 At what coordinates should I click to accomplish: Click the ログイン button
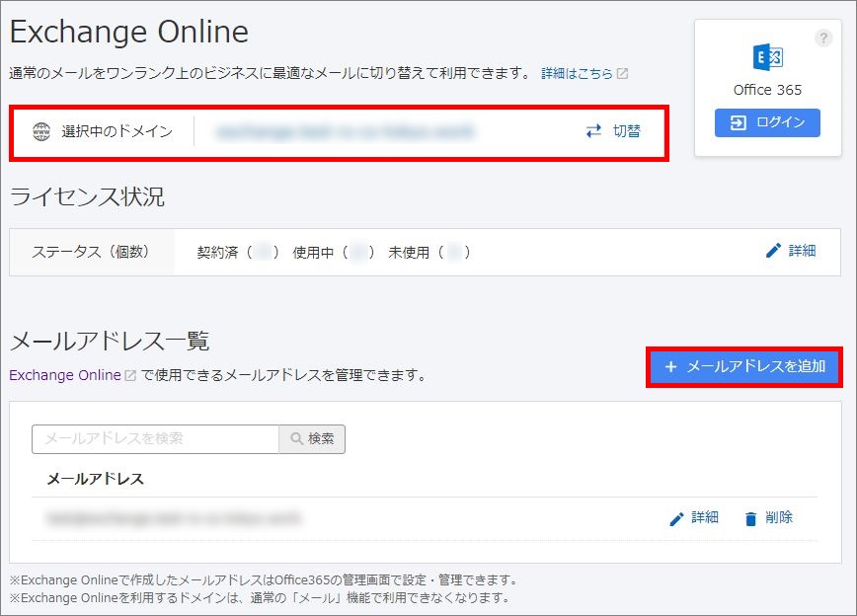pyautogui.click(x=767, y=122)
